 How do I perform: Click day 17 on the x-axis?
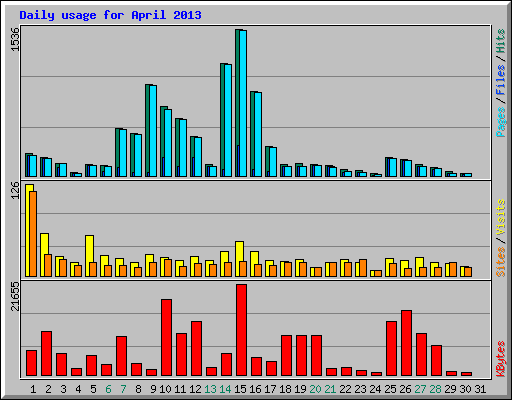click(270, 389)
